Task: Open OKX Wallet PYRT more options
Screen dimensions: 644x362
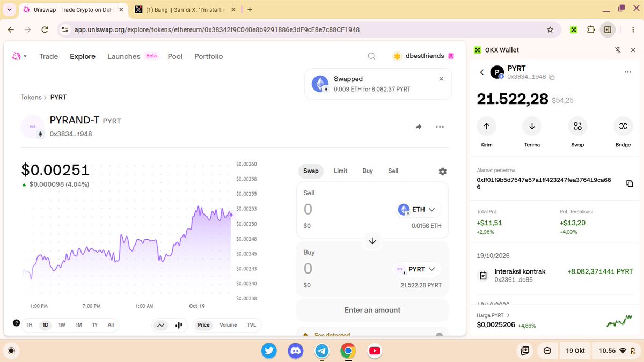Action: click(x=628, y=72)
